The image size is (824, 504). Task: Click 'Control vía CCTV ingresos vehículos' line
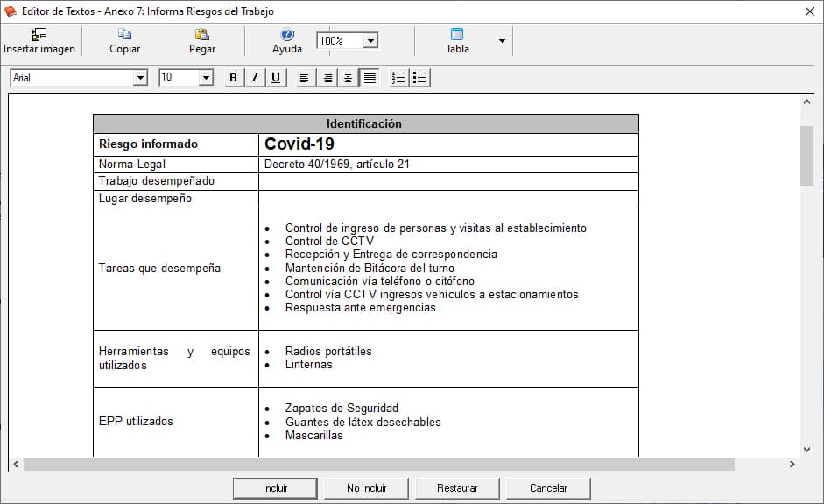click(x=432, y=295)
